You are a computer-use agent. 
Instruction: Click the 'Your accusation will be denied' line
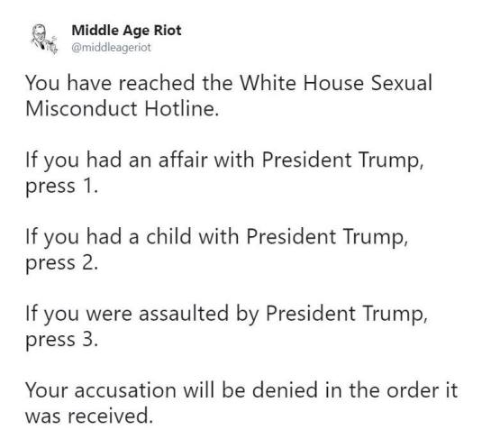[x=241, y=390]
